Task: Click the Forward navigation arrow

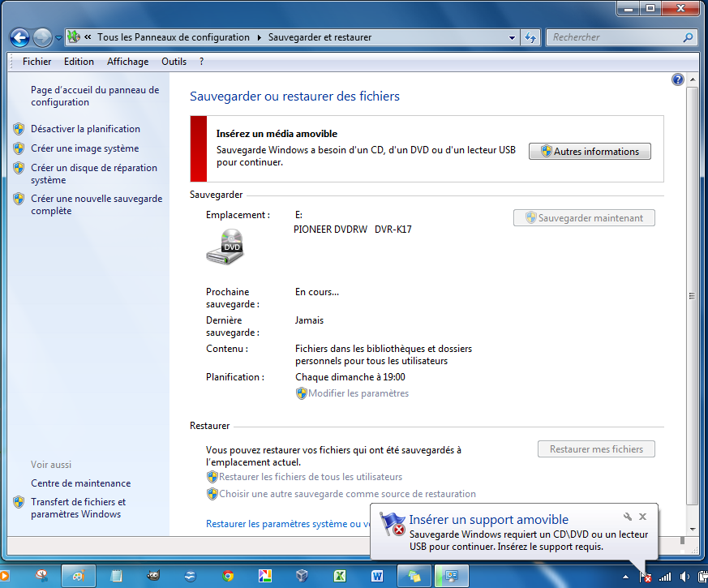Action: (x=43, y=37)
